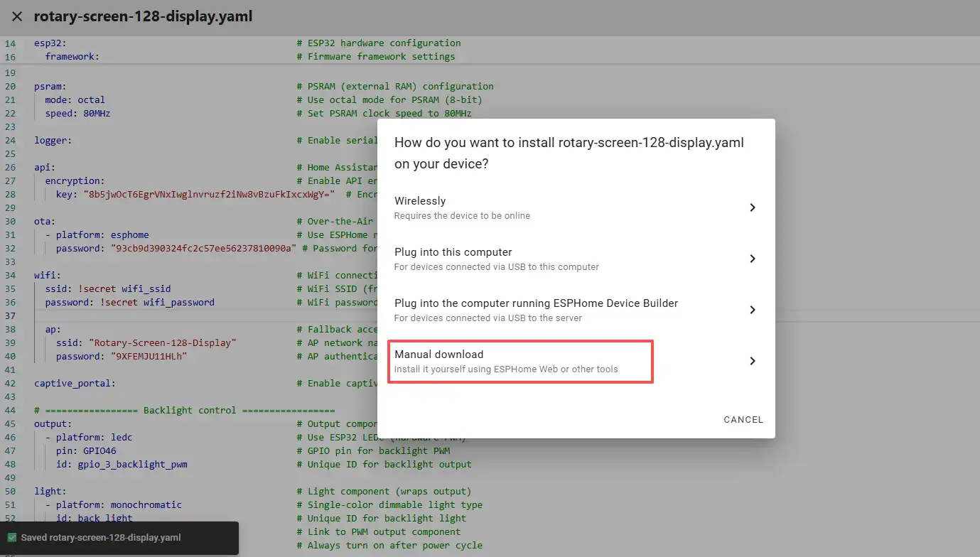The height and width of the screenshot is (557, 980).
Task: Expand the Manual download chevron
Action: [752, 361]
